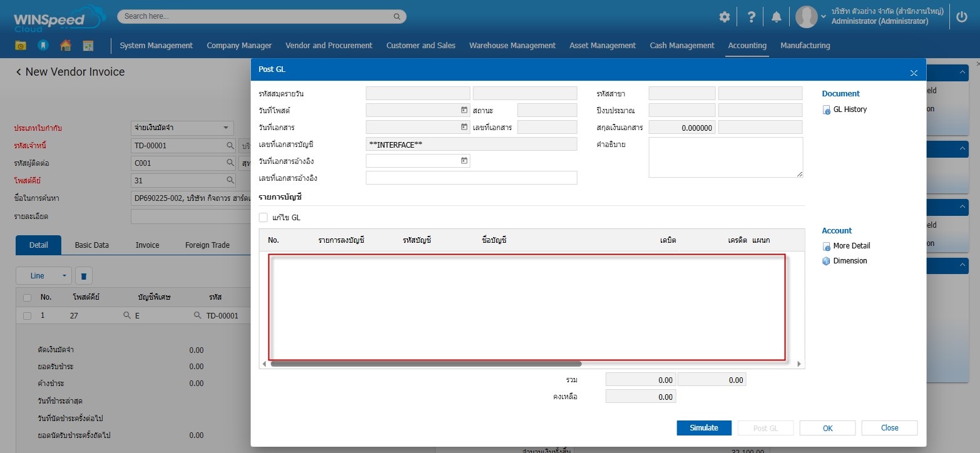Open the notifications bell
The image size is (980, 453).
pyautogui.click(x=776, y=17)
